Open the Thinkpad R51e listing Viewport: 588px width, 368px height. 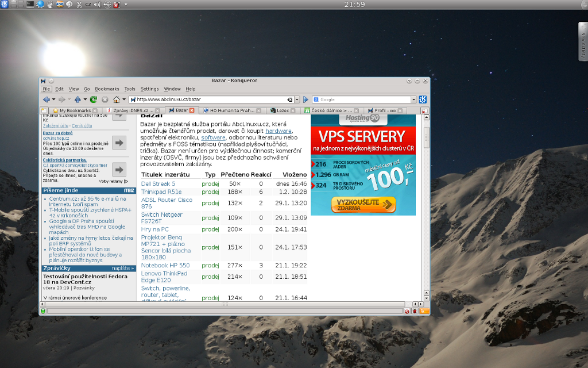[161, 192]
